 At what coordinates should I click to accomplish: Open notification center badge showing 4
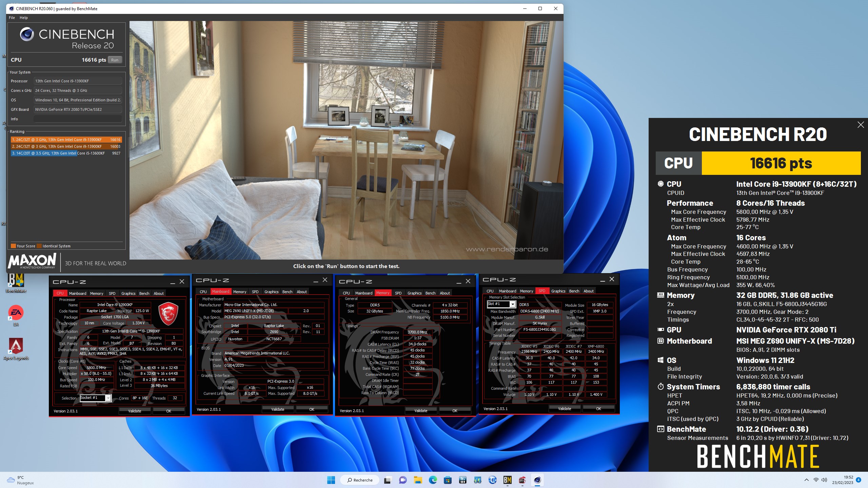859,480
